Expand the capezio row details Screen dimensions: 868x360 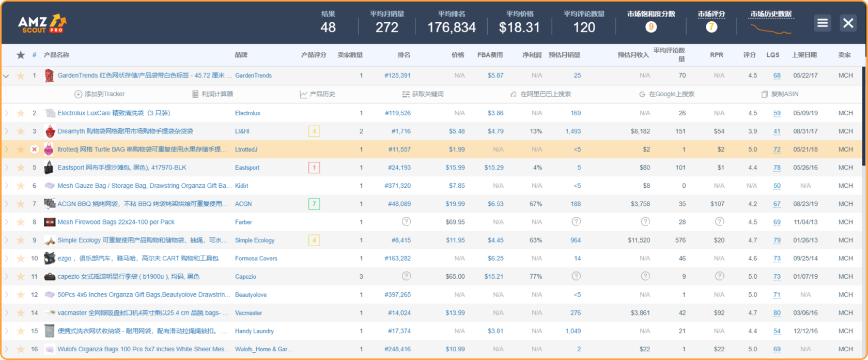(6, 277)
